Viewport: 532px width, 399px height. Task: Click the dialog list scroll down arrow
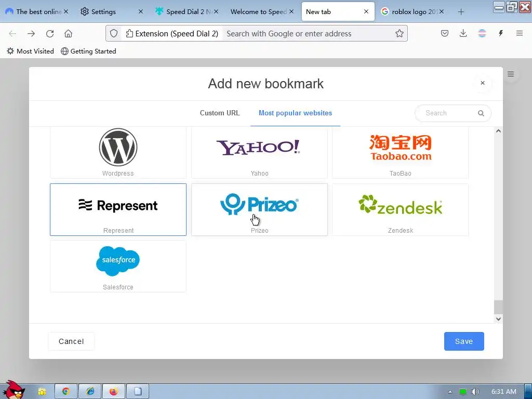click(x=498, y=318)
